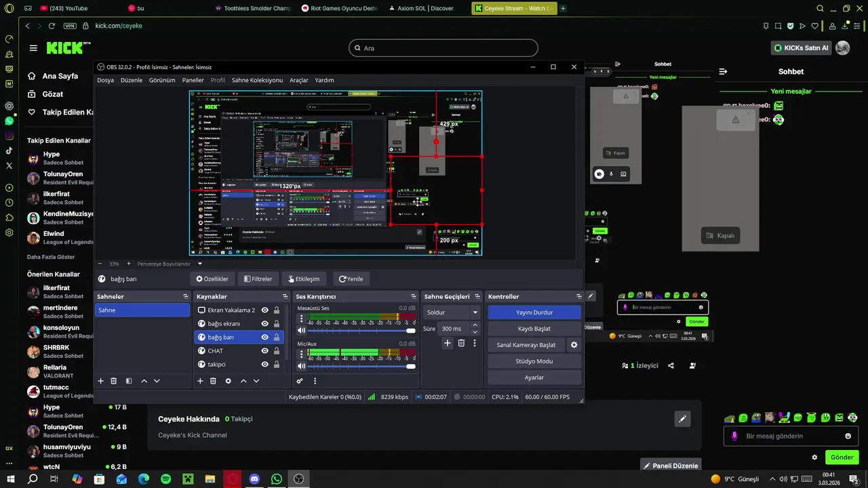868x488 pixels.
Task: Decrease Süre duration stepper down
Action: pos(475,332)
